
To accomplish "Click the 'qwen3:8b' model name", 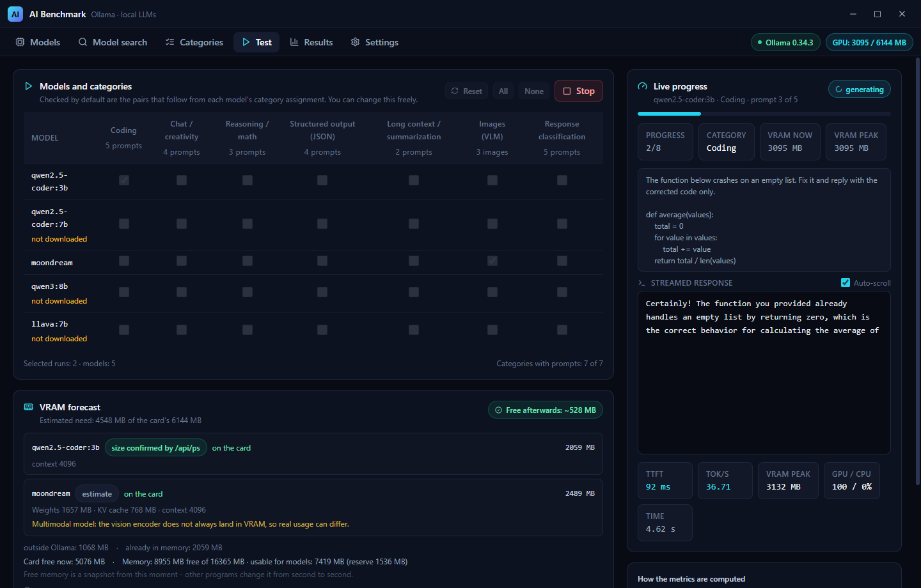I will 49,286.
